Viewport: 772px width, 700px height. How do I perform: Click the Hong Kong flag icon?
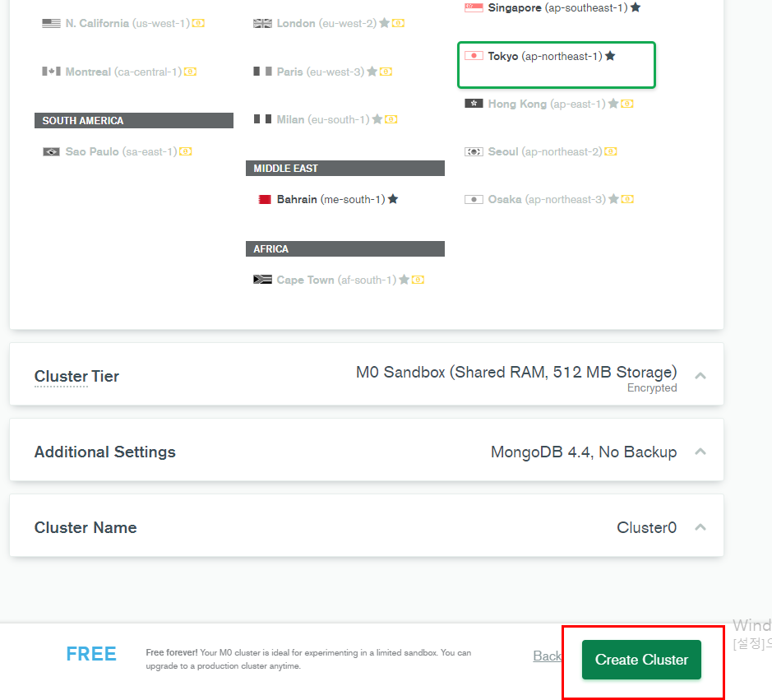[x=474, y=104]
